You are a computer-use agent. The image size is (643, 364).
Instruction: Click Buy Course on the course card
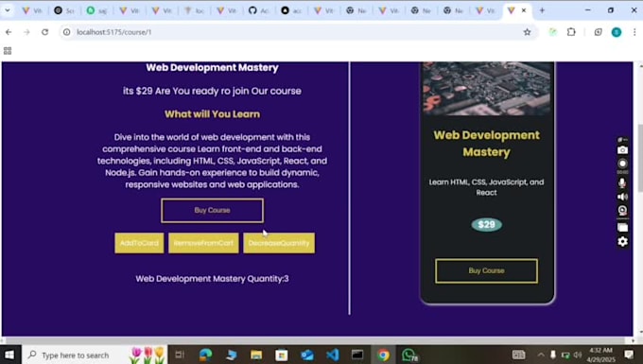tap(486, 271)
